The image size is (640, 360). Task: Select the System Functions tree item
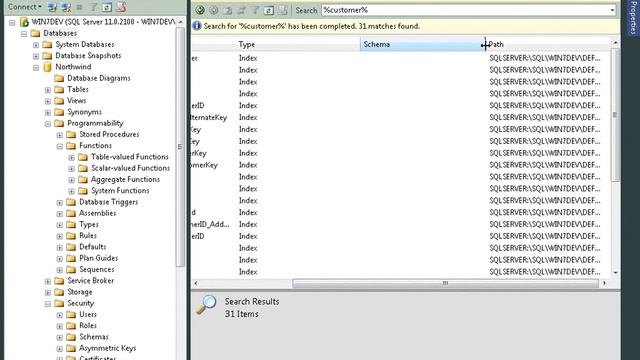pyautogui.click(x=120, y=191)
